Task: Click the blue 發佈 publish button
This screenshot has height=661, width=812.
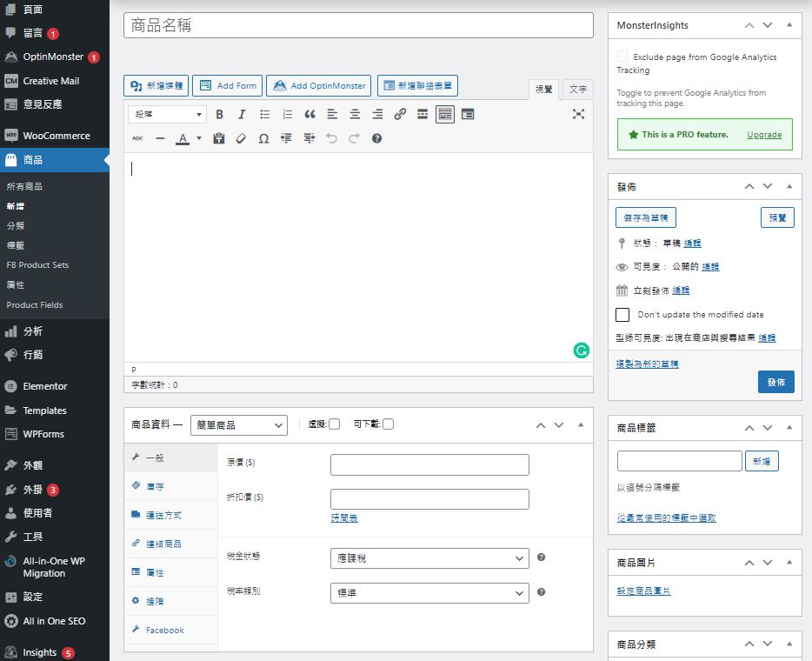Action: click(x=775, y=382)
